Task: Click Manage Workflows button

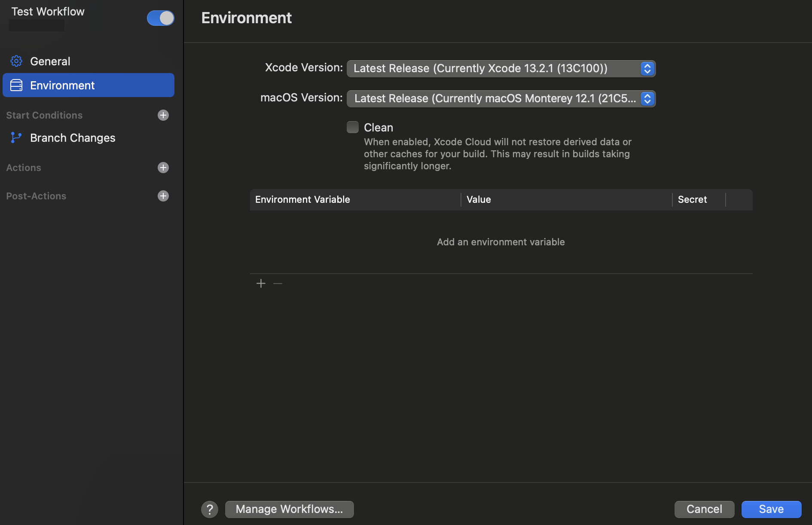Action: pyautogui.click(x=290, y=510)
